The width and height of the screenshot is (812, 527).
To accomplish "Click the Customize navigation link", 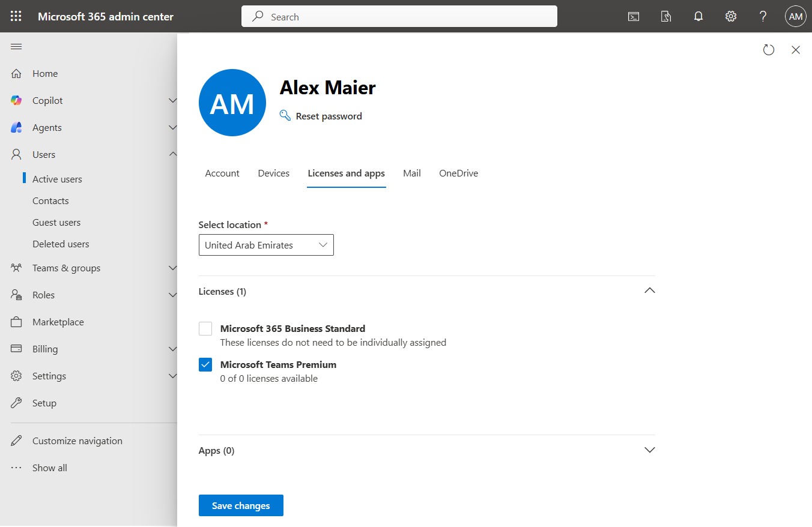I will [77, 441].
